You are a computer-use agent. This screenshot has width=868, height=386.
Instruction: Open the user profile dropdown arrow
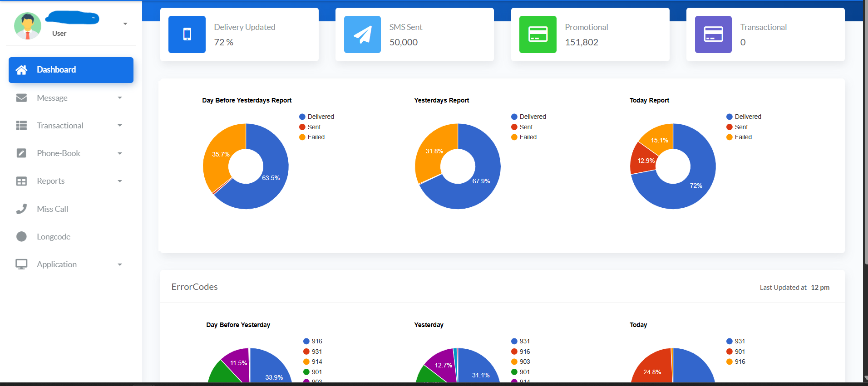click(125, 24)
